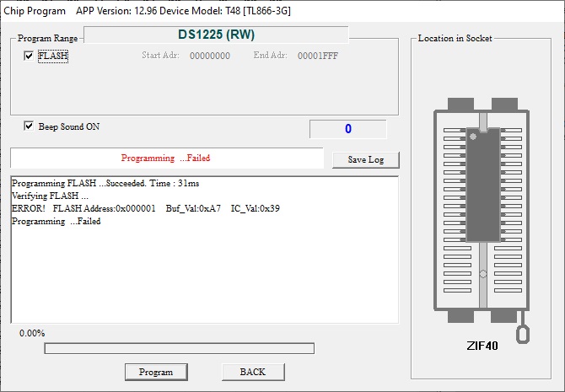Click the 0.00% progress percentage label
Viewport: 565px width, 392px height.
click(32, 333)
